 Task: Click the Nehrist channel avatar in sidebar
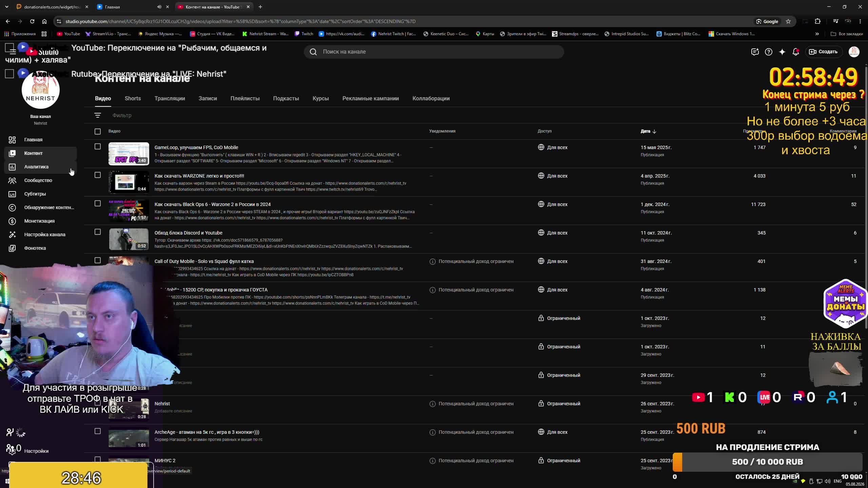coord(41,90)
